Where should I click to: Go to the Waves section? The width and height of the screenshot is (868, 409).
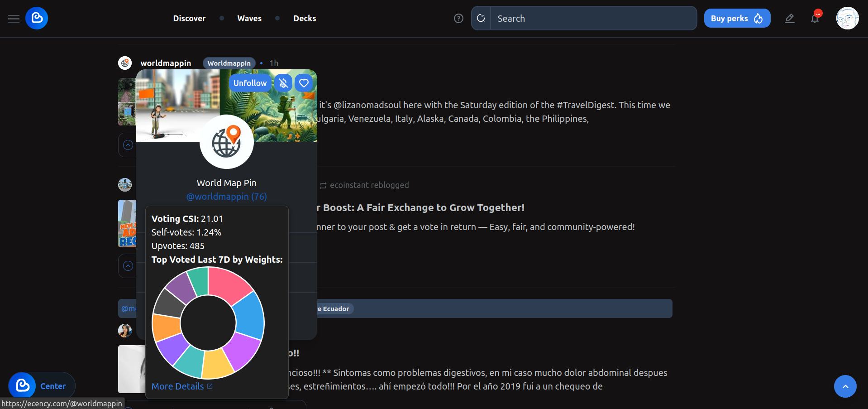point(249,19)
